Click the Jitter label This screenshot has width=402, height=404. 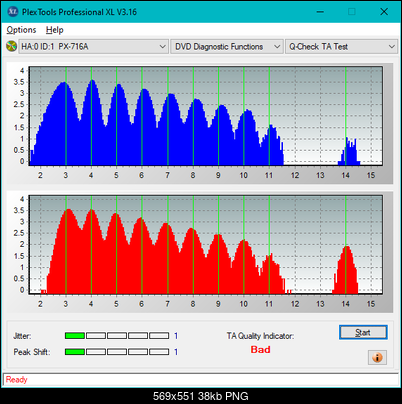pos(22,336)
